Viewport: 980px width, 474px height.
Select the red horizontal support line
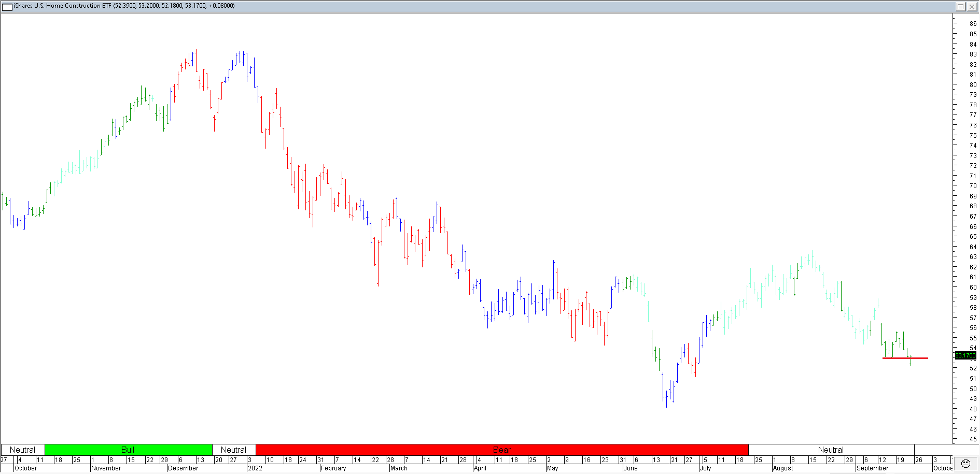[x=905, y=358]
